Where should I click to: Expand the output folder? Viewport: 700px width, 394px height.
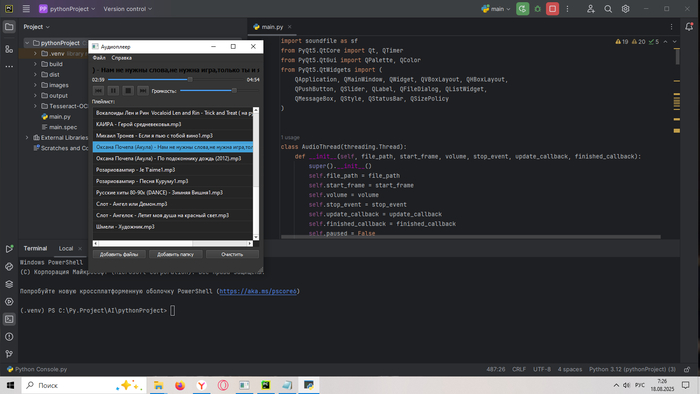35,95
